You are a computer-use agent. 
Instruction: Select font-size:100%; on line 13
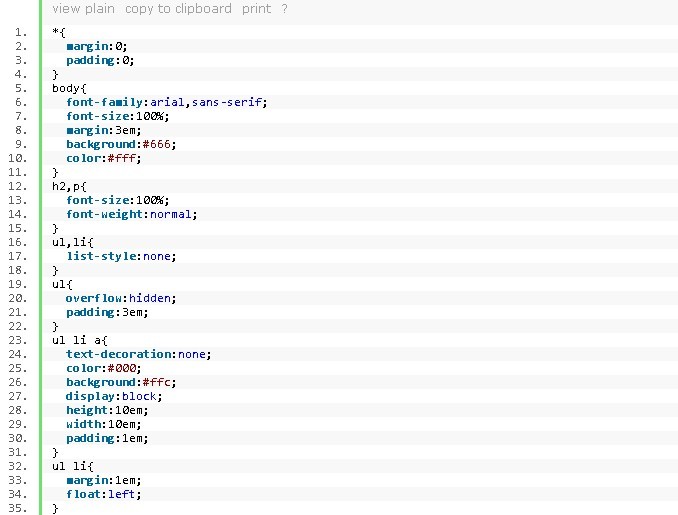(x=118, y=200)
